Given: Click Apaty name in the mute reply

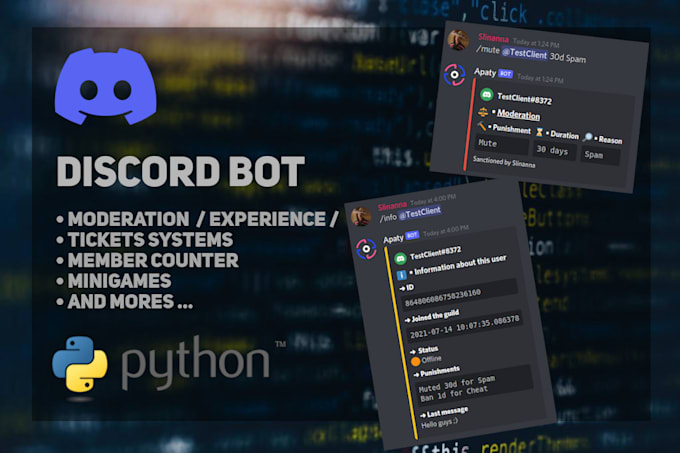Looking at the screenshot, I should coord(485,72).
